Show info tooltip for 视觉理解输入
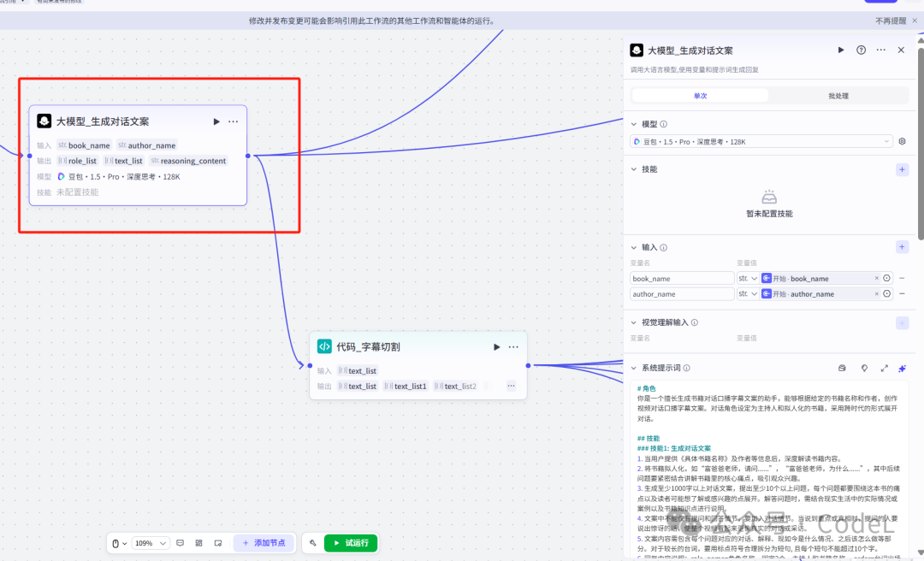This screenshot has width=924, height=561. [695, 322]
